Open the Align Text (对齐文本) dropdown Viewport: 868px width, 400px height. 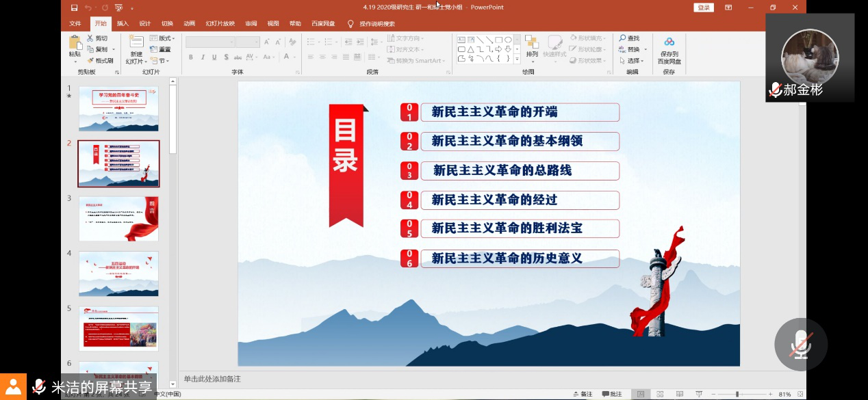click(x=405, y=49)
